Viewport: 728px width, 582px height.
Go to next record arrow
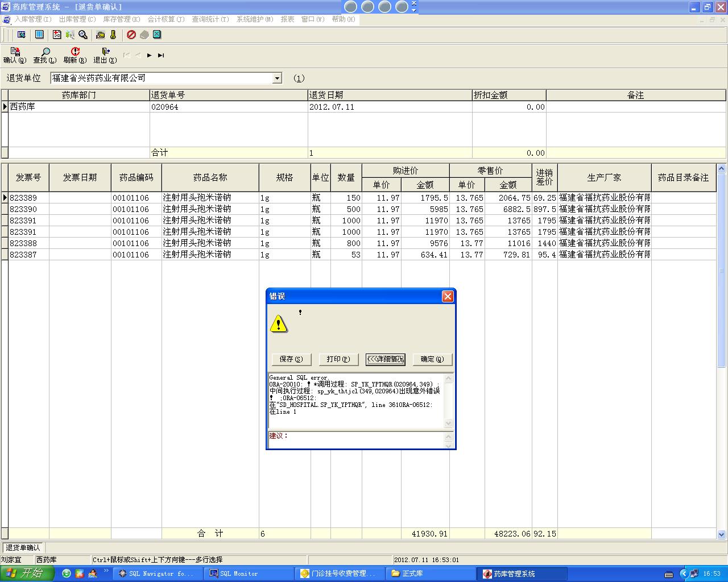pos(150,56)
